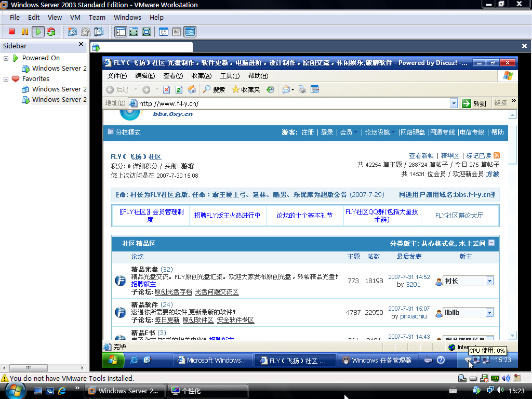The width and height of the screenshot is (532, 399).
Task: Close the VMware Sidebar panel
Action: tap(81, 44)
